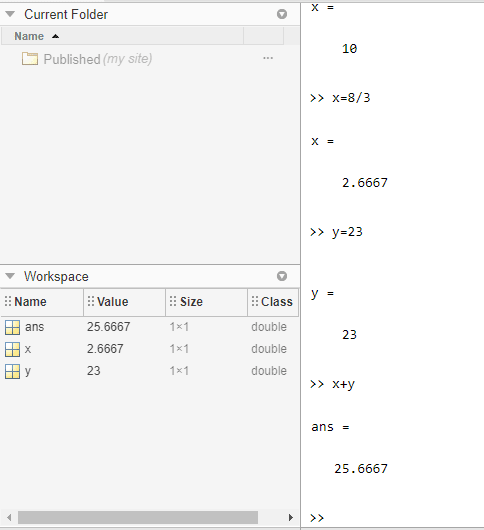Click the 25.6667 output in Command Window
The height and width of the screenshot is (530, 484).
tap(361, 468)
